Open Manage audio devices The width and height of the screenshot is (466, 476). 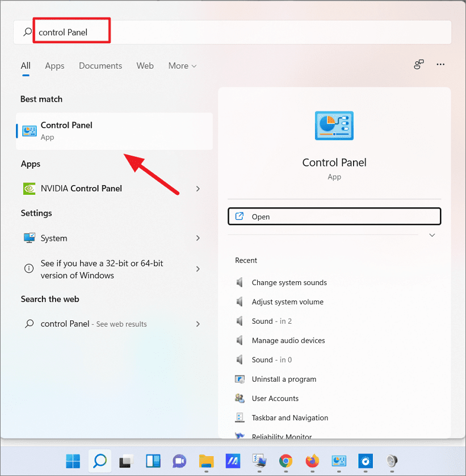[288, 340]
